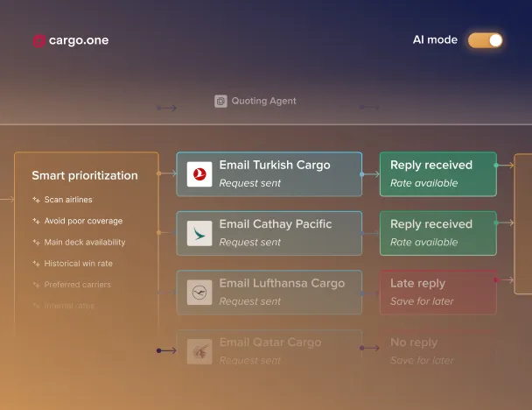The height and width of the screenshot is (410, 532).
Task: Select the Preferred carriers item
Action: click(77, 285)
